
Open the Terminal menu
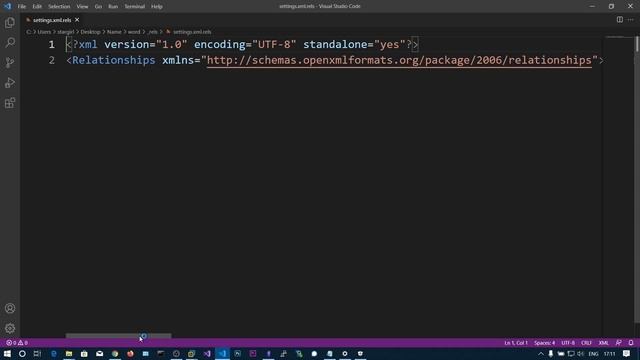tap(134, 7)
